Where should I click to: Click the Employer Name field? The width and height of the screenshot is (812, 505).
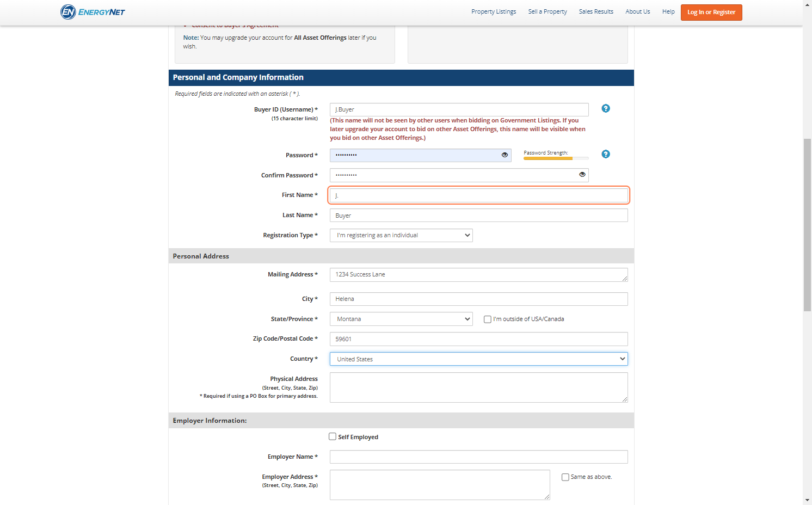coord(479,457)
